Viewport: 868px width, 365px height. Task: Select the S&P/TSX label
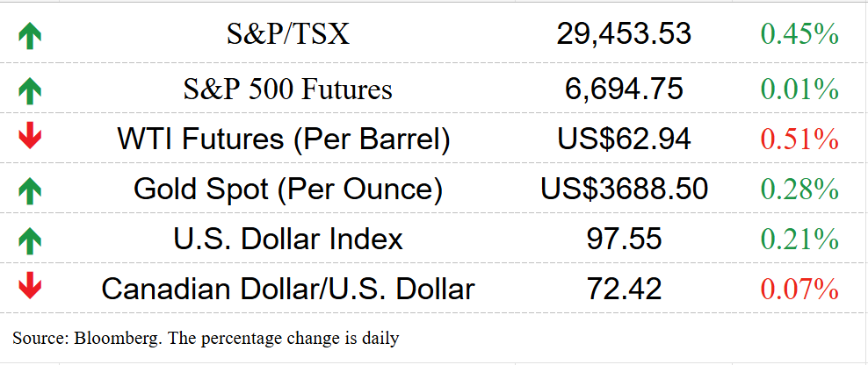tap(288, 34)
